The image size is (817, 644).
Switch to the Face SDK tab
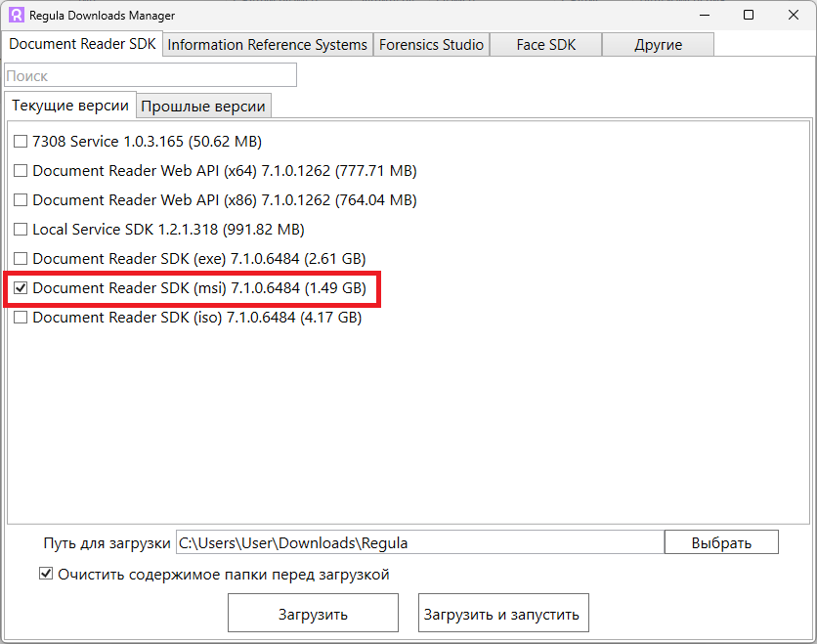545,44
